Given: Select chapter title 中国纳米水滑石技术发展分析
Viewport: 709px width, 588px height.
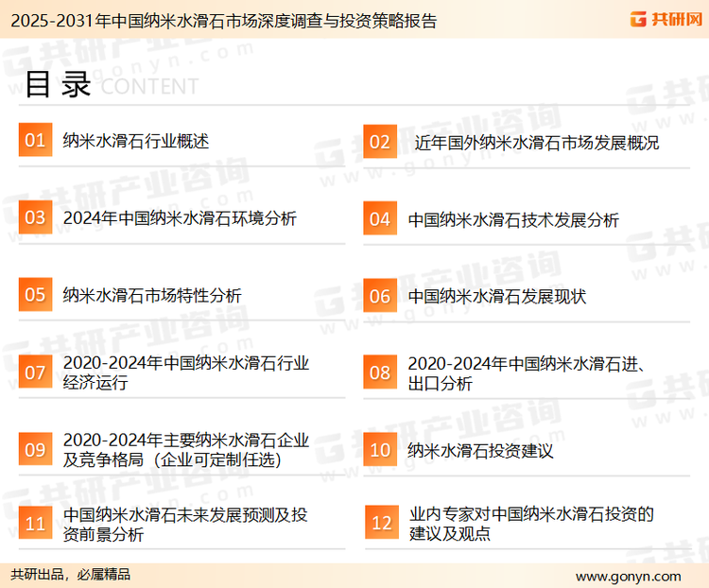Looking at the screenshot, I should [513, 220].
